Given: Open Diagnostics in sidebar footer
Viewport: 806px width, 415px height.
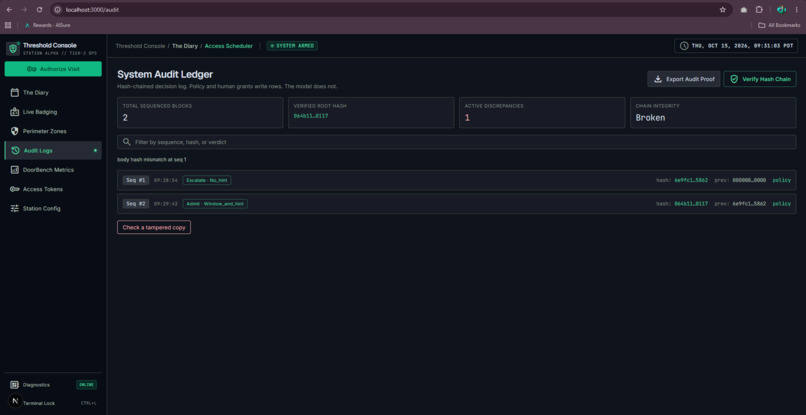Looking at the screenshot, I should point(53,385).
